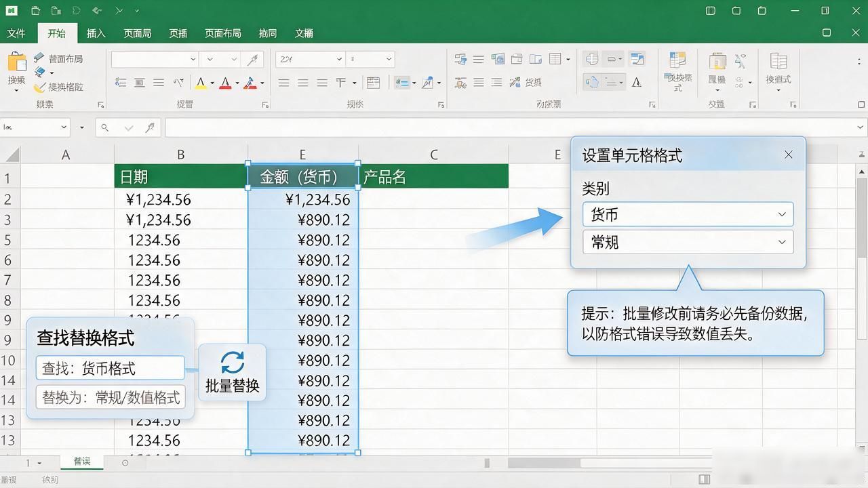868x488 pixels.
Task: Click the magnifier icon beside formula bar
Action: click(x=105, y=127)
